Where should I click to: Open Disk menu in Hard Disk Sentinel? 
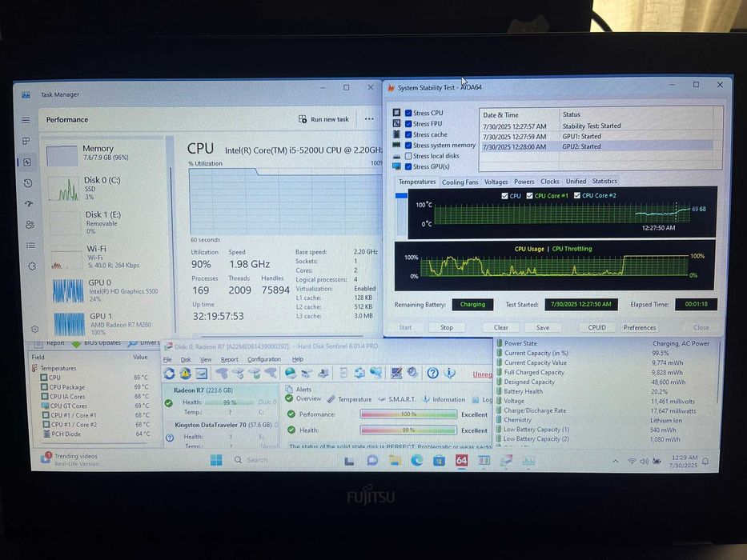186,359
